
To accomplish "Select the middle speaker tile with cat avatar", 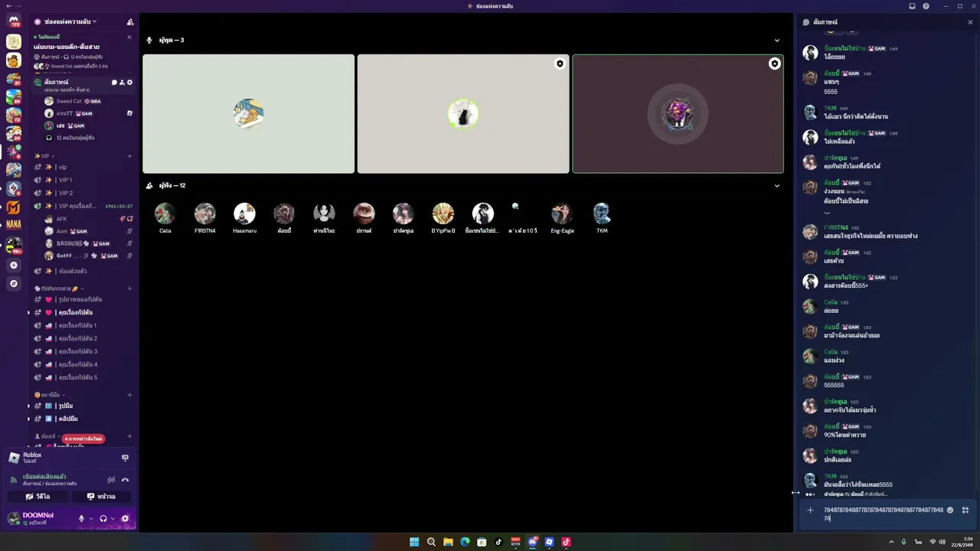I will click(x=463, y=114).
